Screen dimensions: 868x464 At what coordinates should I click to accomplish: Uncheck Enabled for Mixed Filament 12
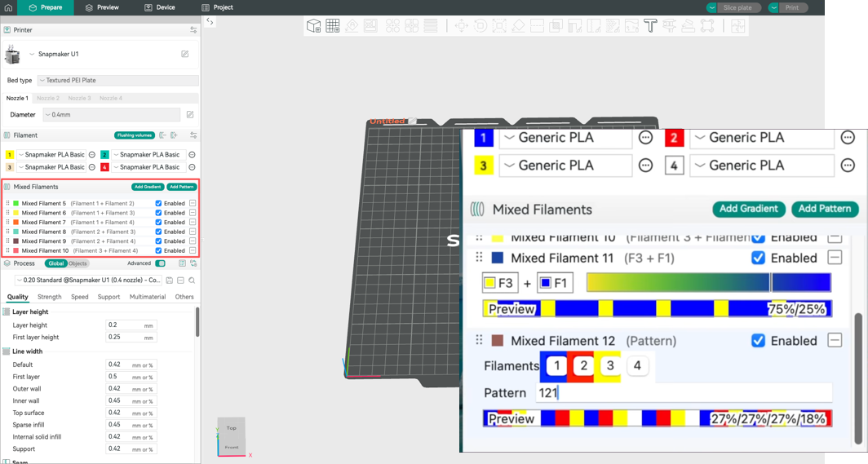759,341
